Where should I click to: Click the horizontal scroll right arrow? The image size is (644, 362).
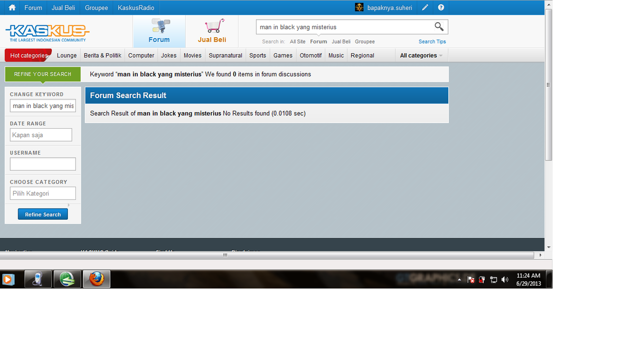(x=540, y=255)
